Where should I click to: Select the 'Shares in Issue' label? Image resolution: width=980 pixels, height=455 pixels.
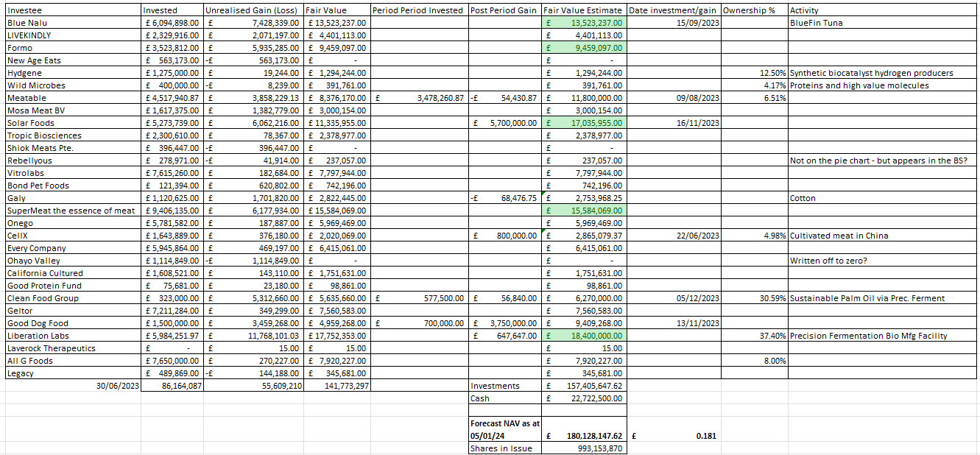click(504, 448)
